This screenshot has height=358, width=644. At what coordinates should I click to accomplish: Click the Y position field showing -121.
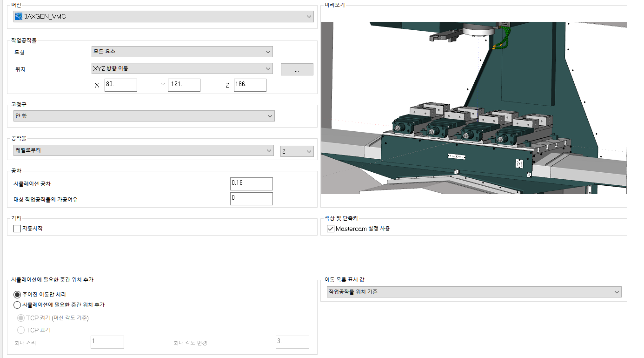184,85
